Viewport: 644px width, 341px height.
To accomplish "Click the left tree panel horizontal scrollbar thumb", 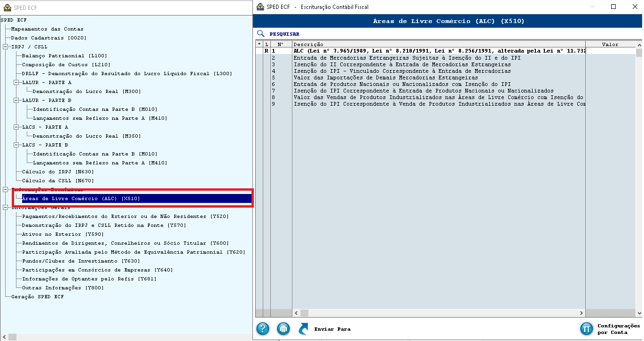I will click(x=13, y=337).
